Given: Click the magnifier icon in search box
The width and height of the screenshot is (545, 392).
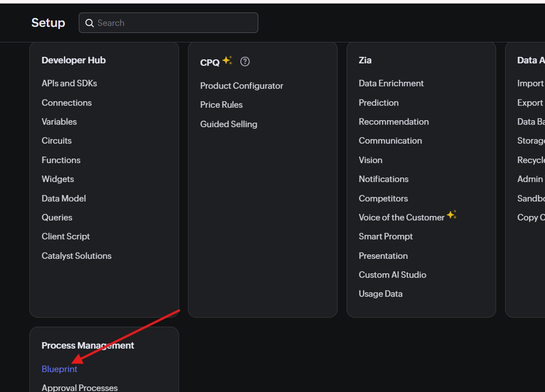Looking at the screenshot, I should [90, 23].
